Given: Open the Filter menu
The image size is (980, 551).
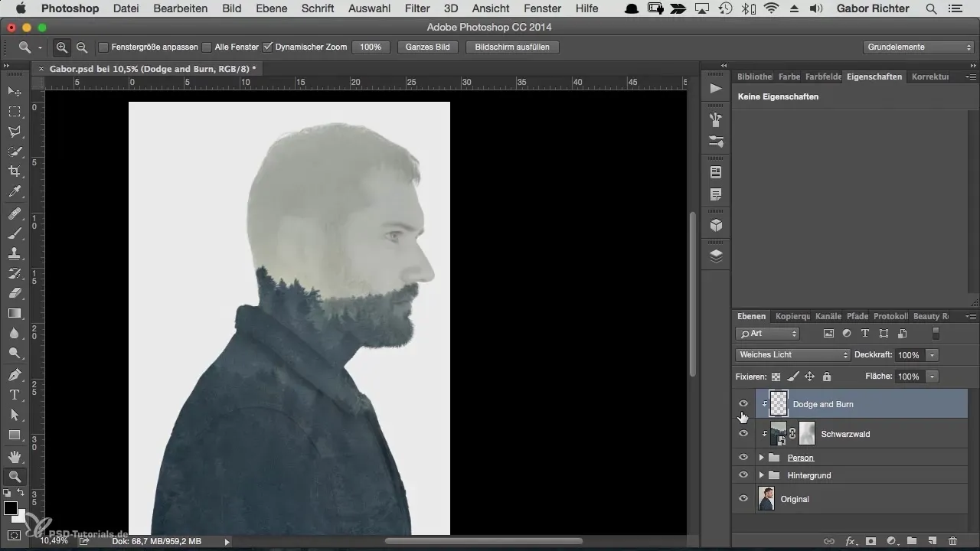Looking at the screenshot, I should 417,8.
